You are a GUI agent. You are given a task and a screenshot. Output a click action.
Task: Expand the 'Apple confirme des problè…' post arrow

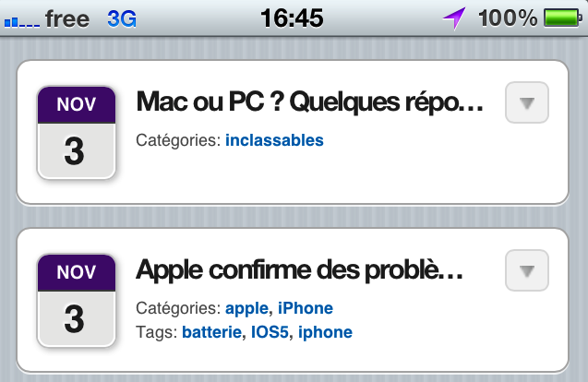point(527,270)
